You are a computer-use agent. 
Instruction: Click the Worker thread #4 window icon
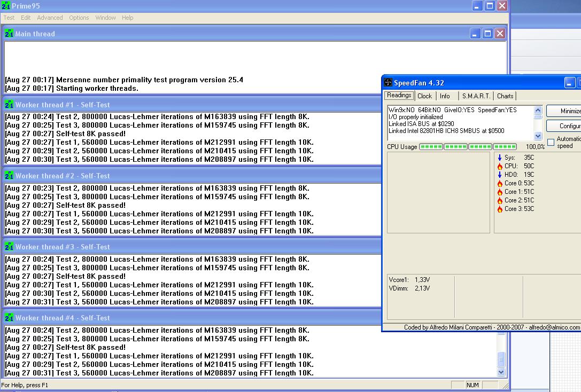pyautogui.click(x=9, y=318)
